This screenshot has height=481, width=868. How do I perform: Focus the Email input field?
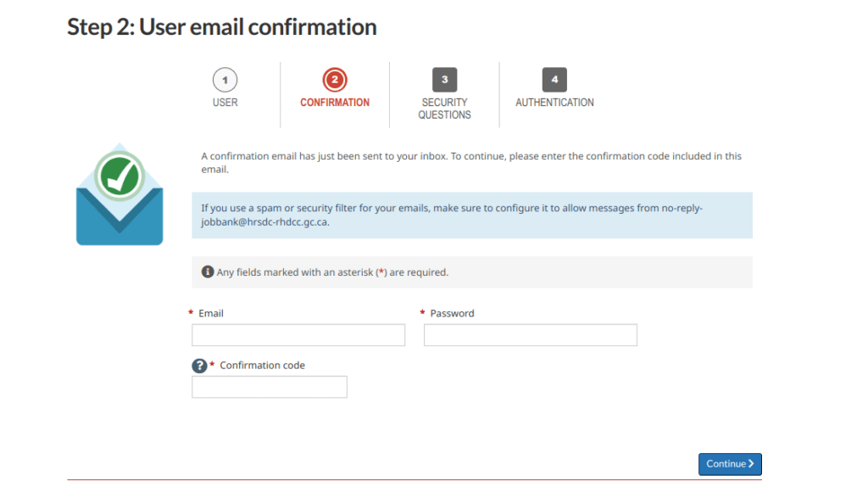(x=298, y=335)
